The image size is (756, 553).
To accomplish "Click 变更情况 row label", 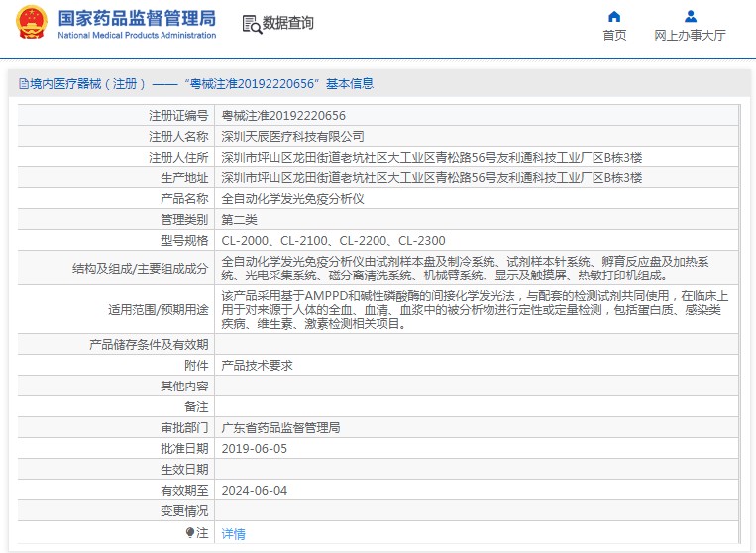I will tap(184, 511).
